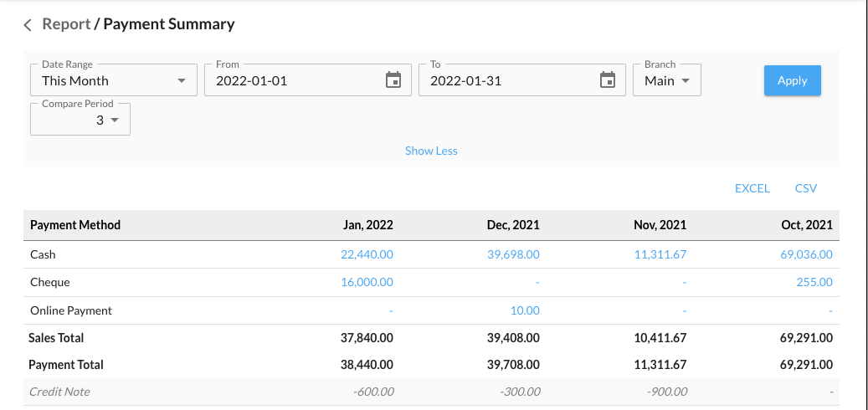Open Cash amount 69,036.00 for Oct 2021
Viewport: 868px width, 410px height.
pos(806,254)
